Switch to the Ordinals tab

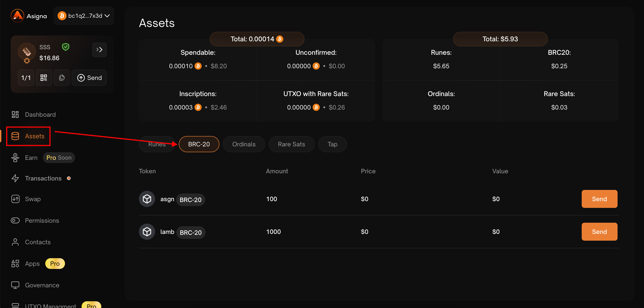point(244,144)
